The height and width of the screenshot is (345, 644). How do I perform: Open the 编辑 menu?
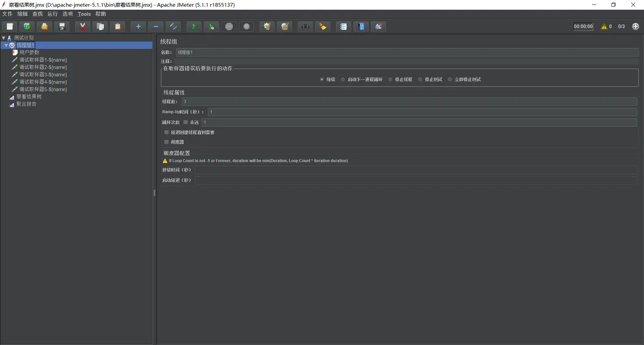[x=23, y=14]
